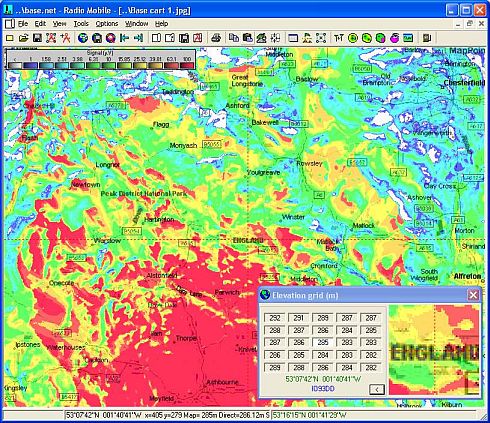Image resolution: width=490 pixels, height=423 pixels.
Task: Open the Window menu
Action: tap(137, 24)
